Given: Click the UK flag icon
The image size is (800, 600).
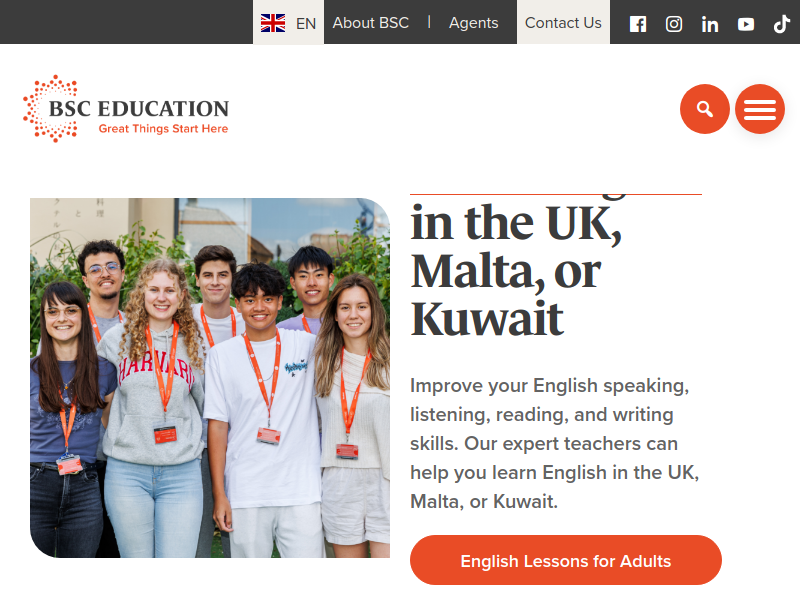Looking at the screenshot, I should (x=273, y=23).
